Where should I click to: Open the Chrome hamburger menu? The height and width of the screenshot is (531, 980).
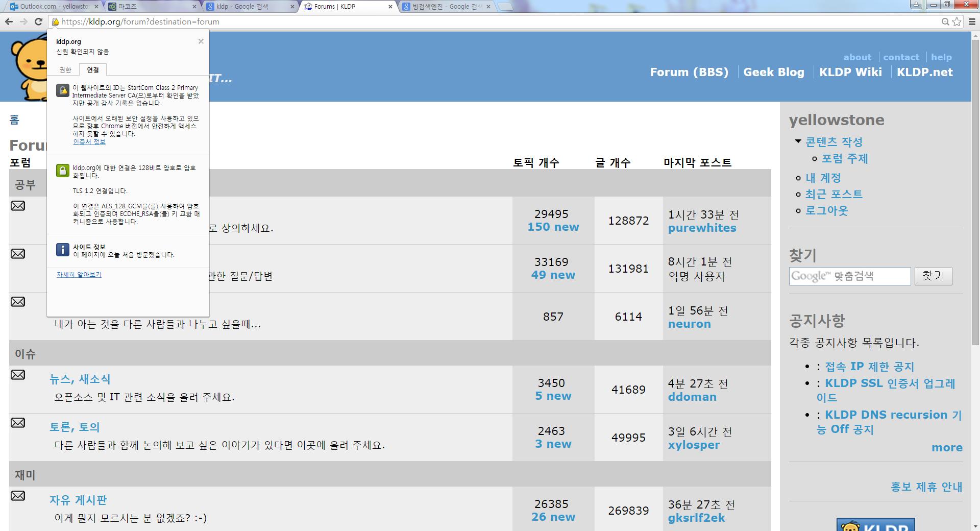tap(972, 21)
